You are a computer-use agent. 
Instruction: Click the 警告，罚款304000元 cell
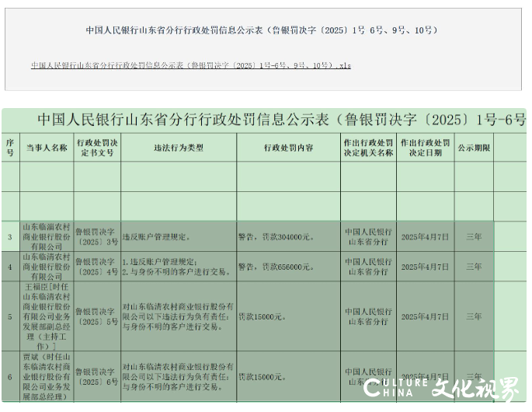[x=289, y=237]
